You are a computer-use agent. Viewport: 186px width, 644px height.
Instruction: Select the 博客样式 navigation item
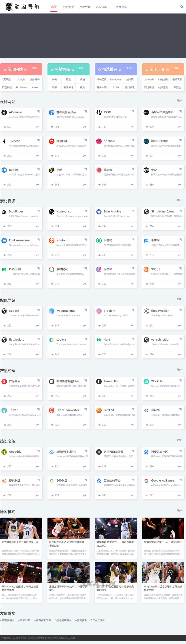[x=121, y=7]
